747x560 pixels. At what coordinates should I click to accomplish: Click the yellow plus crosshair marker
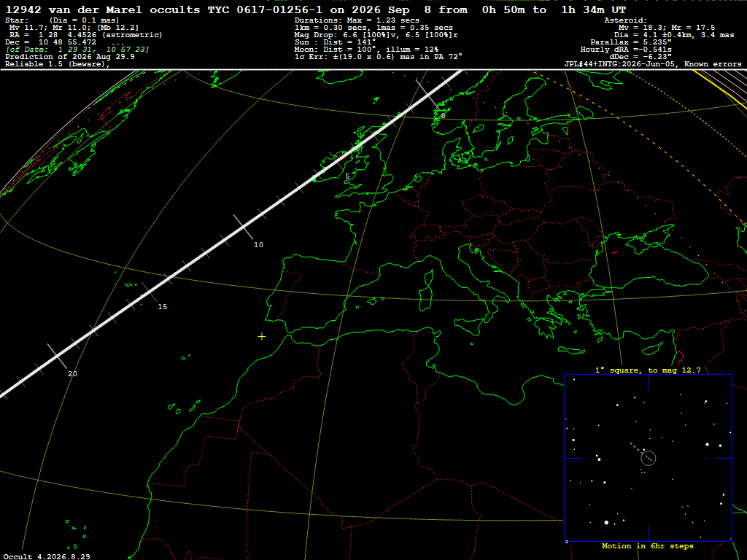(x=262, y=337)
